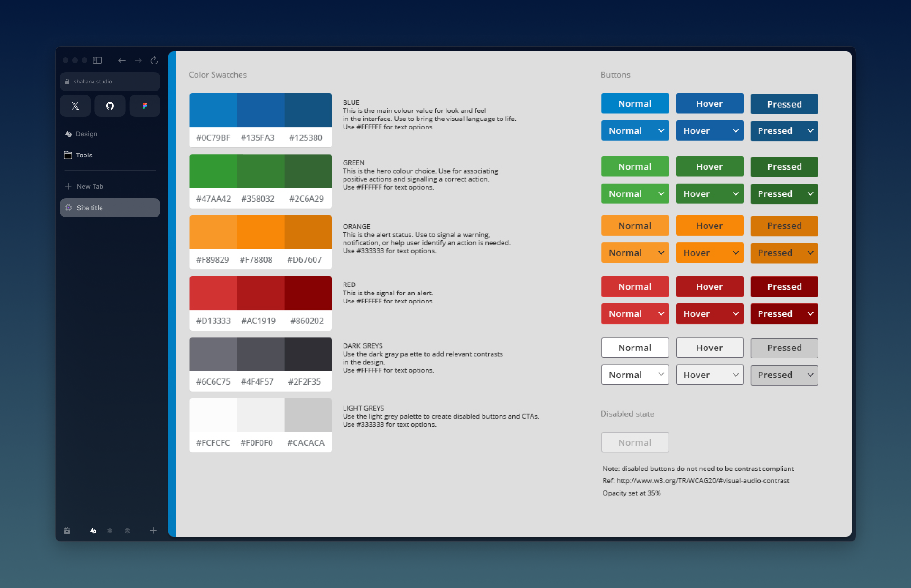Image resolution: width=911 pixels, height=588 pixels.
Task: Open the archive box icon at sidebar bottom
Action: (67, 531)
